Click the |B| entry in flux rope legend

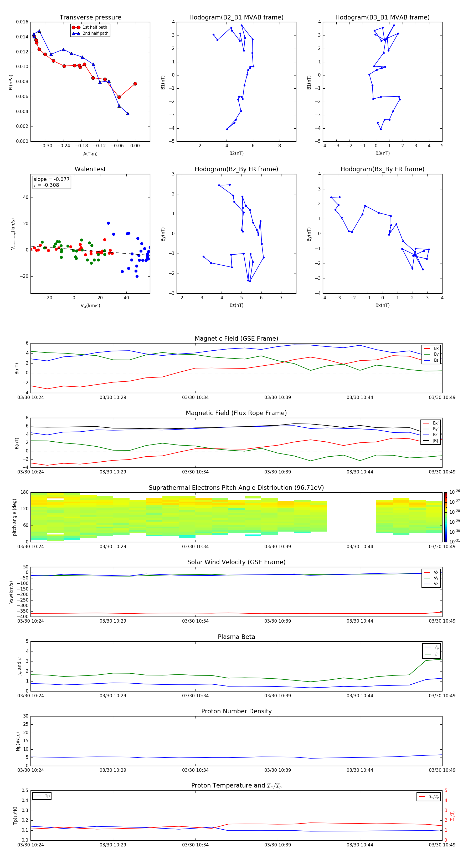[431, 441]
